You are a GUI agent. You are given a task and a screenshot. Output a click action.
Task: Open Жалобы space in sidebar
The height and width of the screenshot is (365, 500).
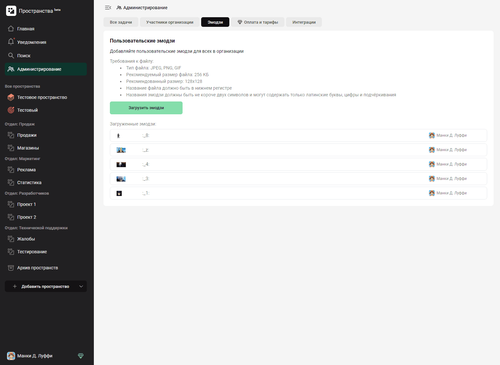point(26,239)
